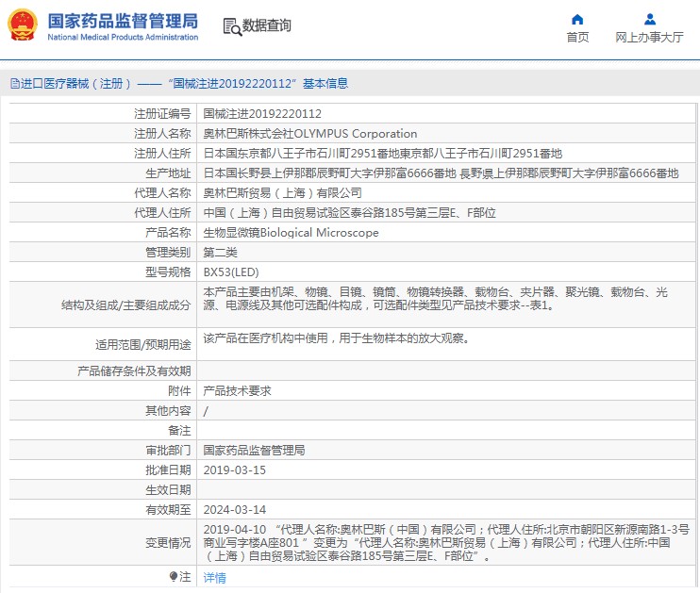Click the 附件 label

tap(179, 391)
